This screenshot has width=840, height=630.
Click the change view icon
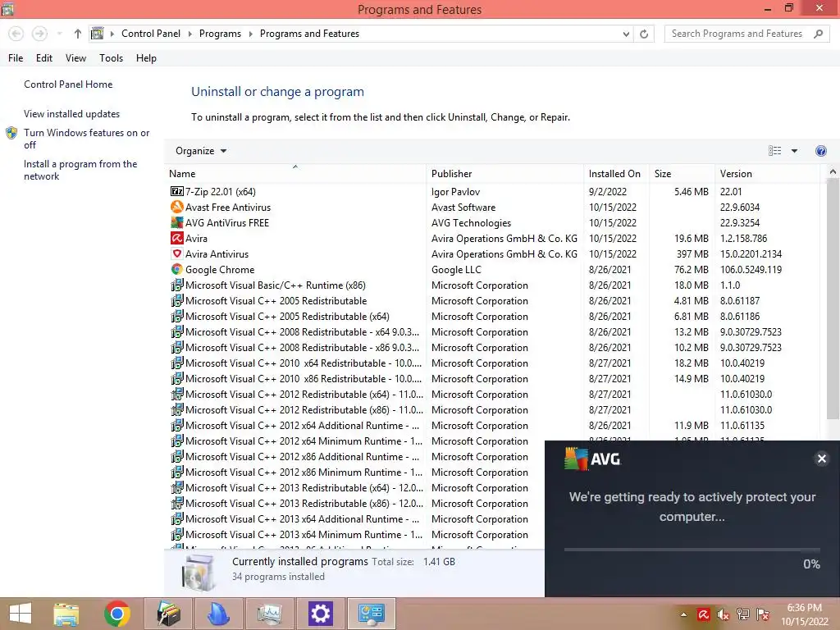(774, 151)
